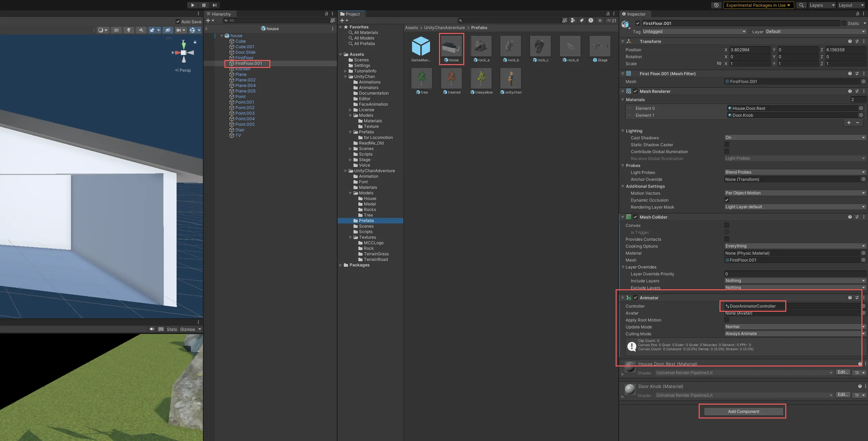The height and width of the screenshot is (441, 868).
Task: Toggle 2D view mode in the scene
Action: click(x=116, y=30)
